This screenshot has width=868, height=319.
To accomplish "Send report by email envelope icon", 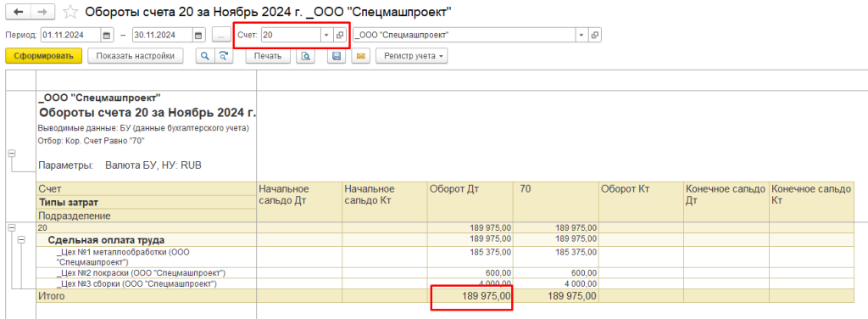I will coord(360,56).
